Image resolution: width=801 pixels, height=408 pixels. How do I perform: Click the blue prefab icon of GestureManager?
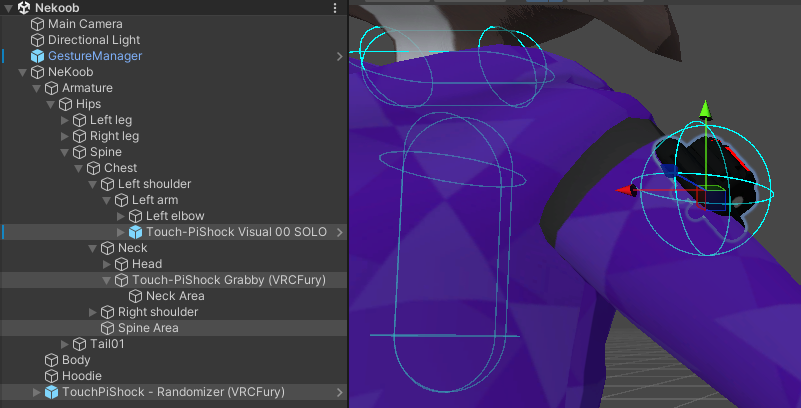pyautogui.click(x=37, y=56)
